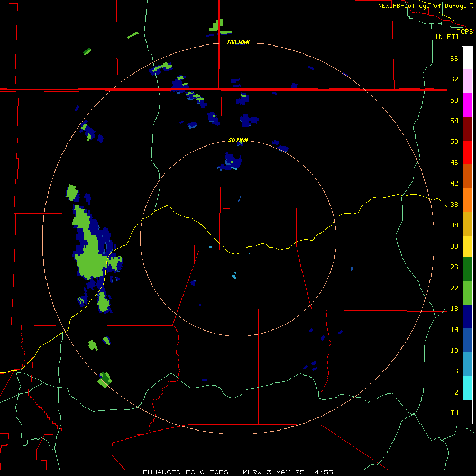Click the 42 value on the scale
This screenshot has height=476, width=476.
pyautogui.click(x=454, y=183)
